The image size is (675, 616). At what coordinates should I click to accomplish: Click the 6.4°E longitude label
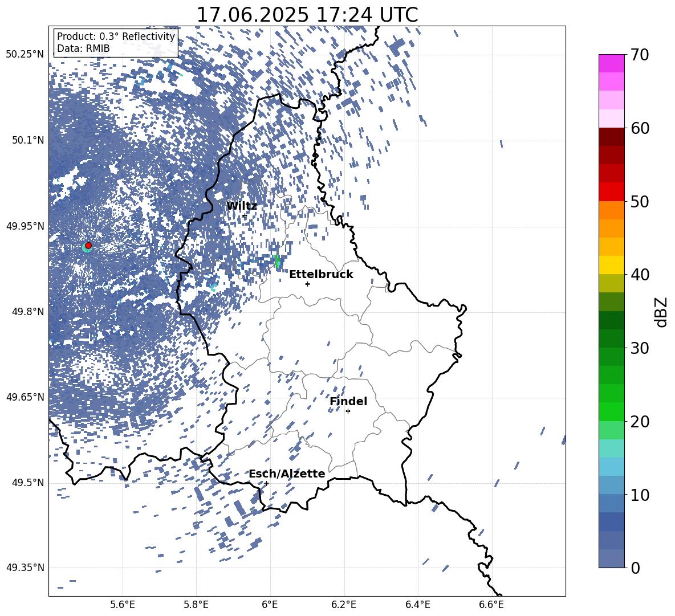click(417, 605)
